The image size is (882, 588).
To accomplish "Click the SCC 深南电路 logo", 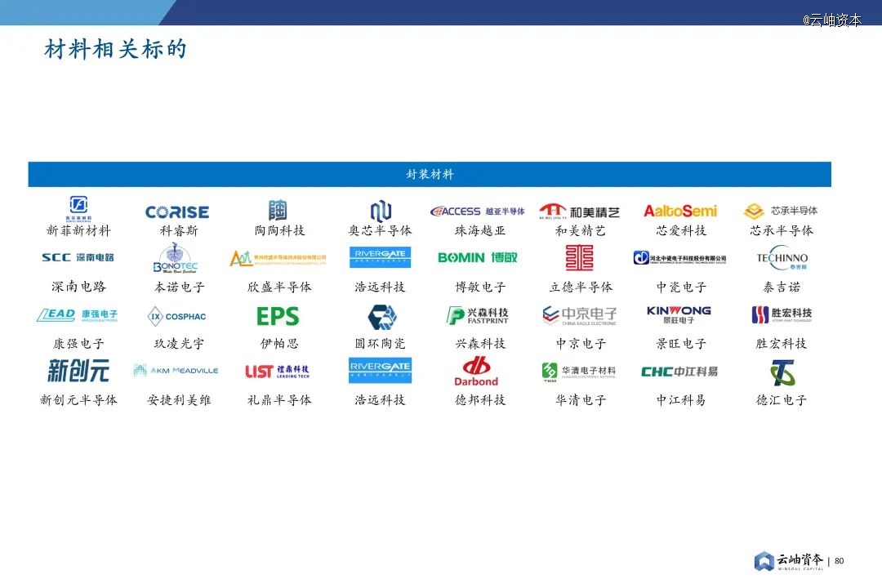I will pyautogui.click(x=78, y=257).
